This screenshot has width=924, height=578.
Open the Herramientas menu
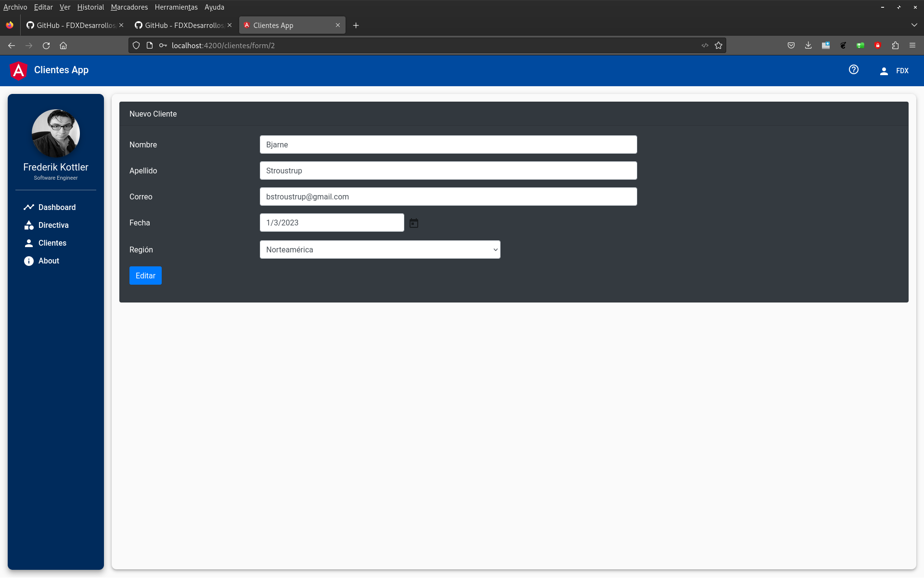click(176, 7)
